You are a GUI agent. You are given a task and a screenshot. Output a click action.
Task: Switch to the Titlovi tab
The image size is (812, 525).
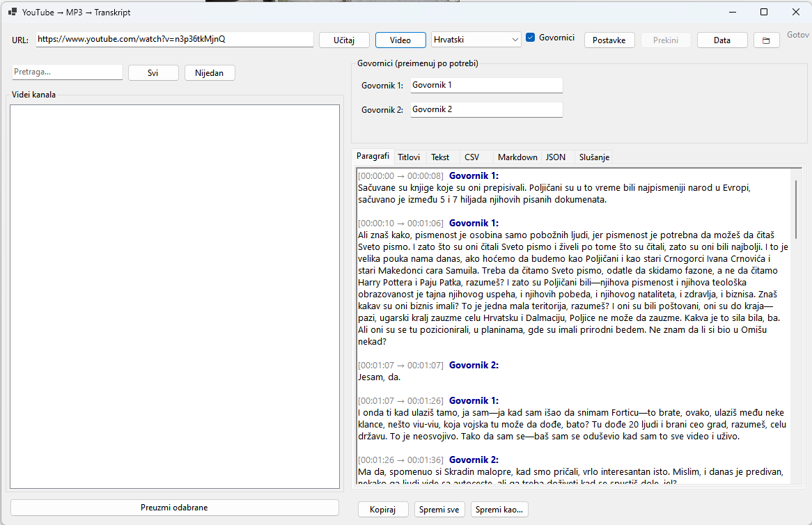409,157
